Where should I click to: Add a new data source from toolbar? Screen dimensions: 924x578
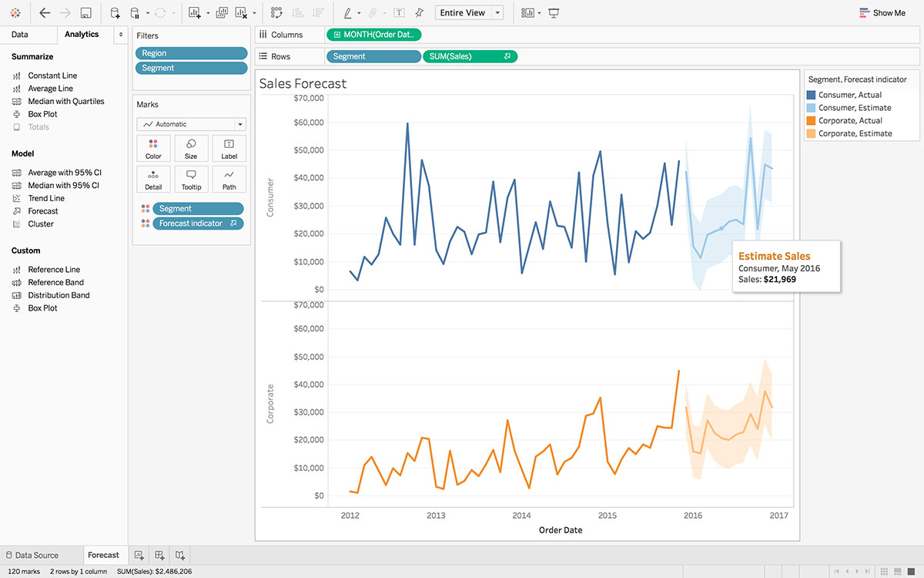pos(115,13)
